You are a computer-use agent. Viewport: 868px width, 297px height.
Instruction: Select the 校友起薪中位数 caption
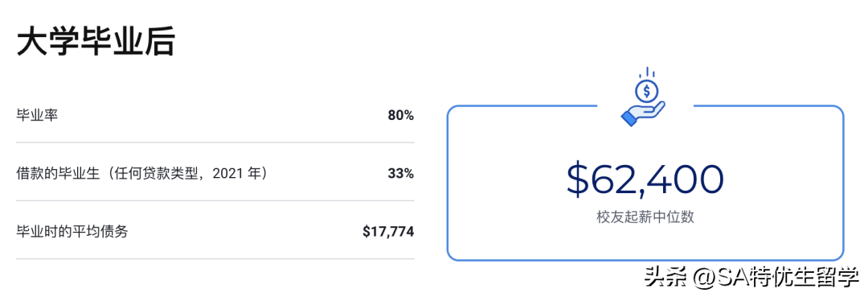pos(645,217)
